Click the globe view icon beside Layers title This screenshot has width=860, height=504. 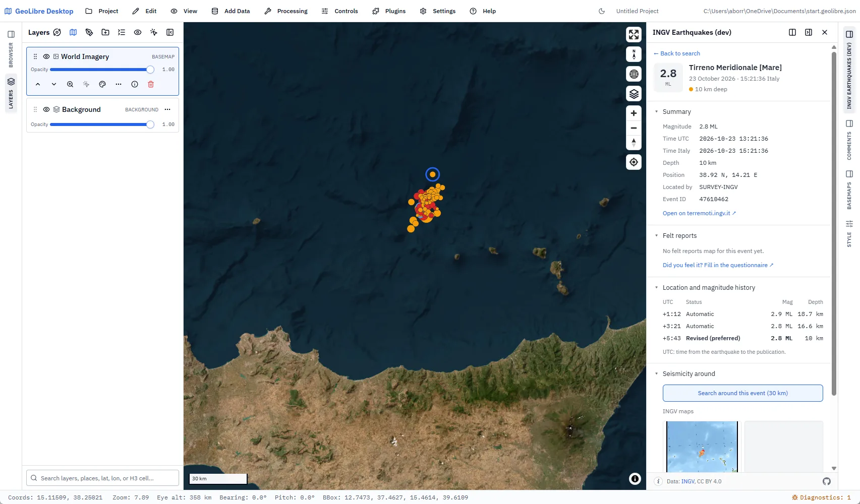pos(57,32)
